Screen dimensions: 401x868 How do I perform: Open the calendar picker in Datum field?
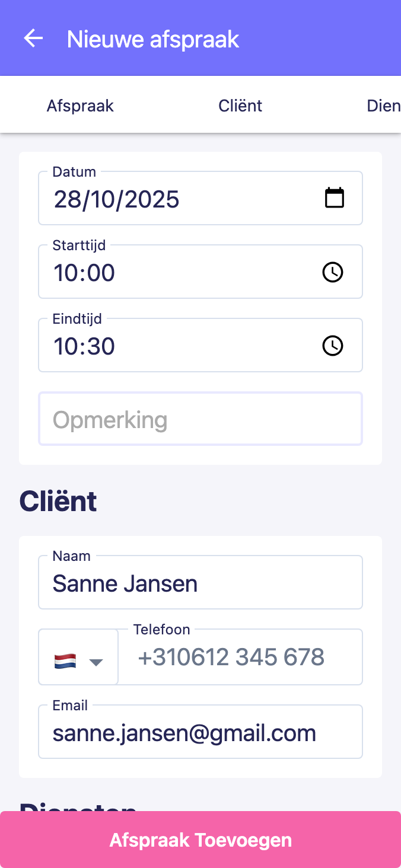(x=335, y=198)
